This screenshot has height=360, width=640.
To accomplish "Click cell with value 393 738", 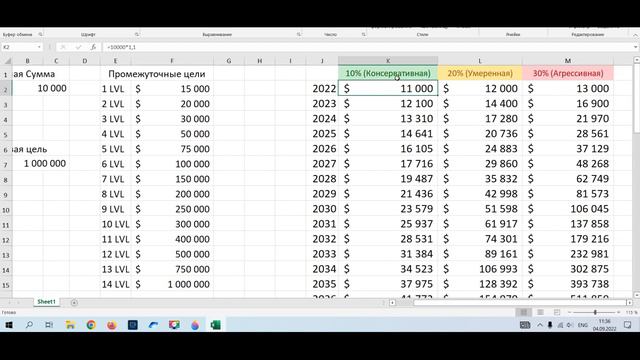I will 568,284.
